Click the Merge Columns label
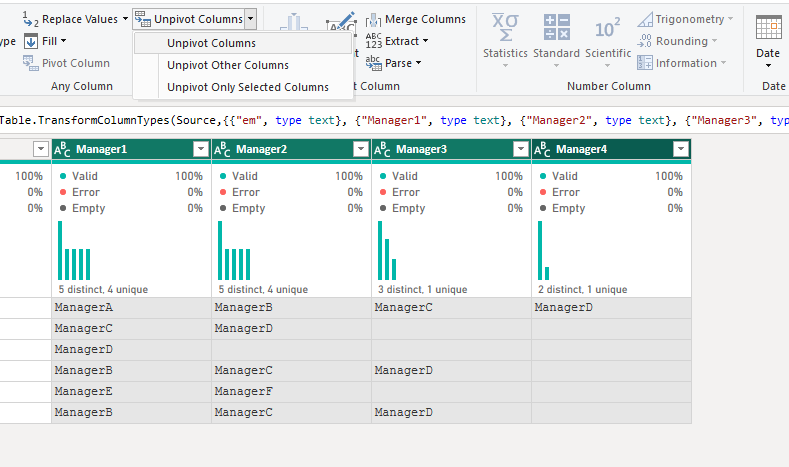Viewport: 789px width, 467px height. [425, 19]
